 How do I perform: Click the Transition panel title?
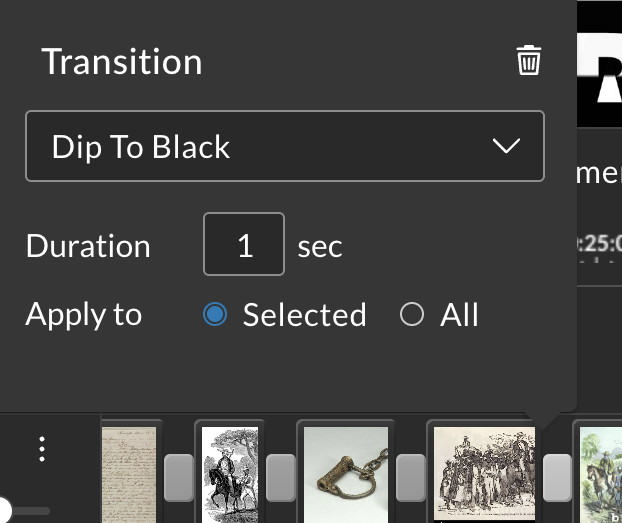122,62
